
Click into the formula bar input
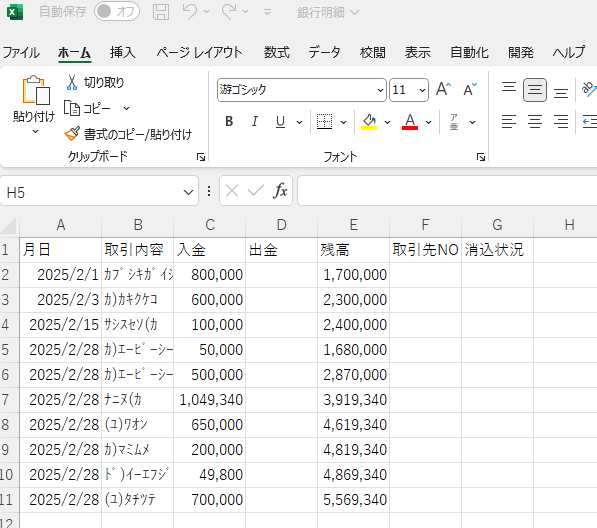(447, 190)
